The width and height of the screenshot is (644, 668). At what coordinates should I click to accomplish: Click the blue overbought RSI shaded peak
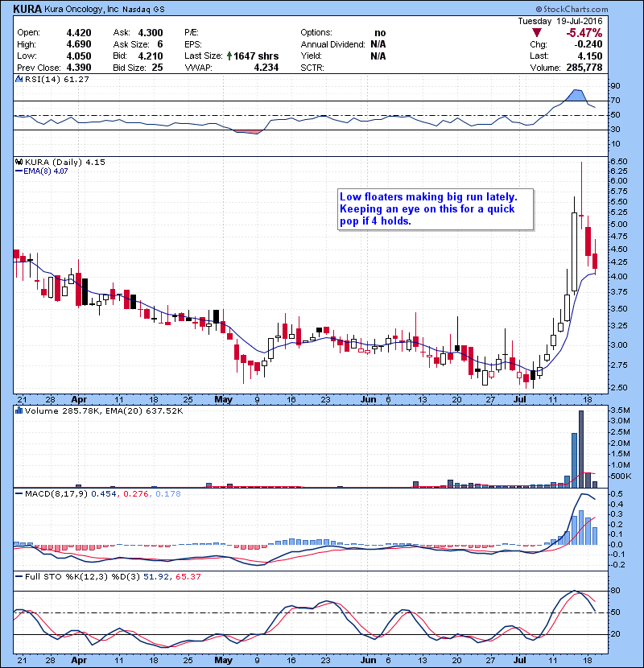[576, 96]
